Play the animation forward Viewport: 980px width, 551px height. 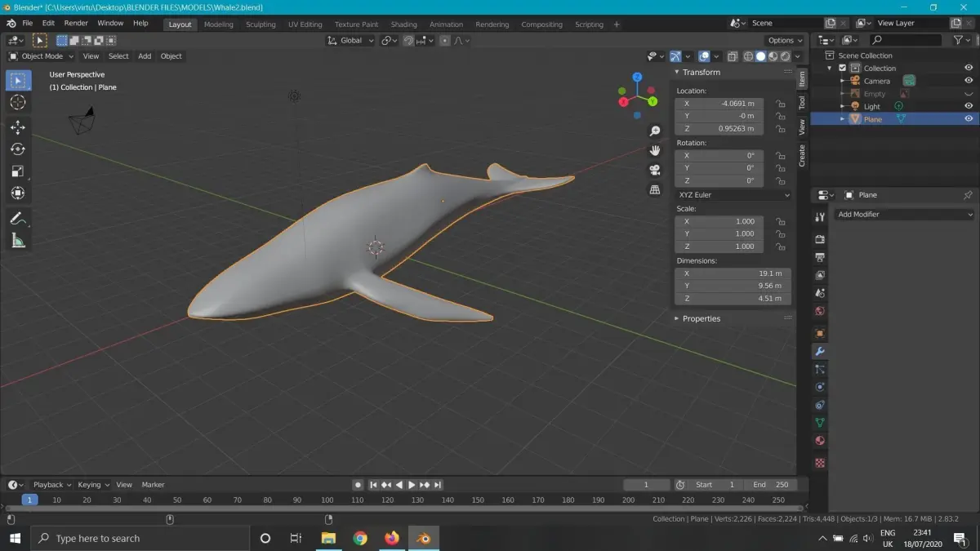[412, 485]
